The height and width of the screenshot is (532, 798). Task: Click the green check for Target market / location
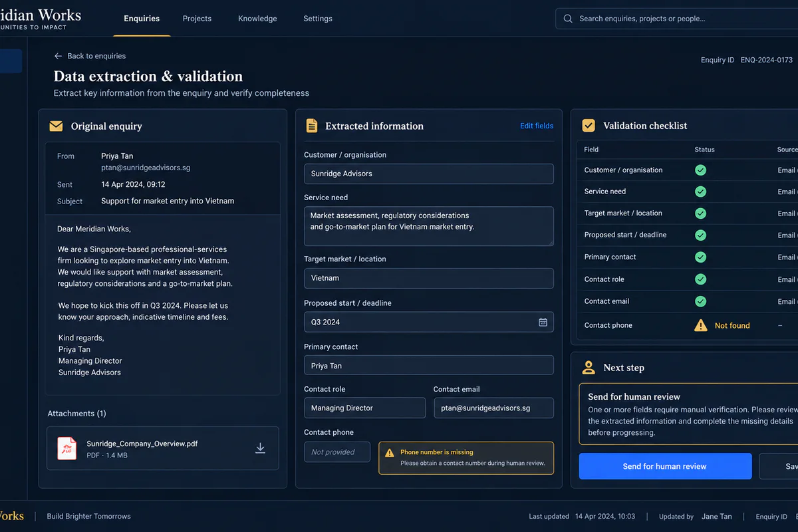[x=700, y=213]
